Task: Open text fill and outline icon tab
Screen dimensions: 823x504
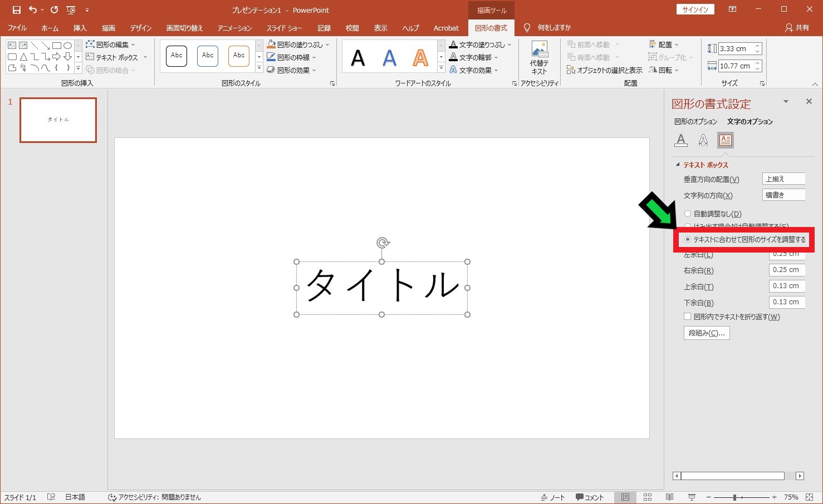Action: pyautogui.click(x=680, y=140)
